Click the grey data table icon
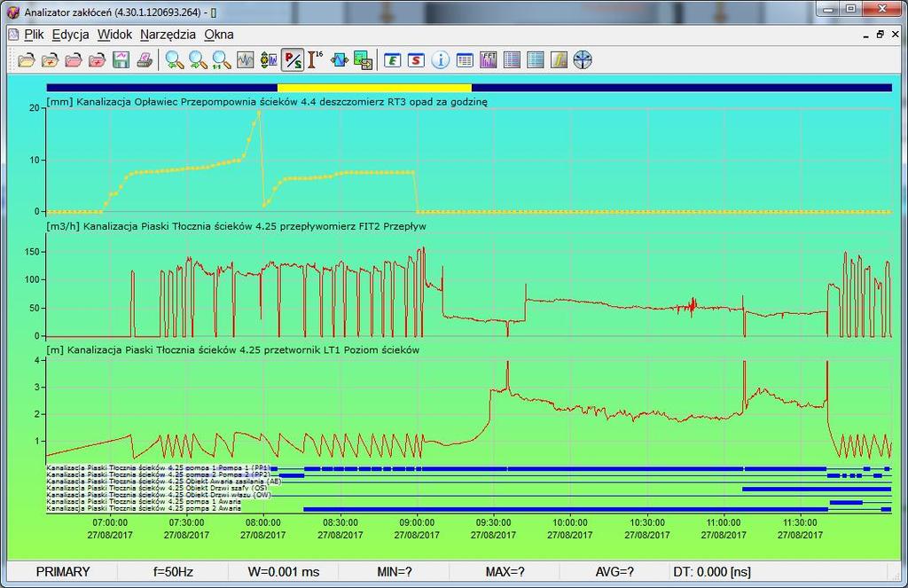908x588 pixels. pyautogui.click(x=512, y=59)
